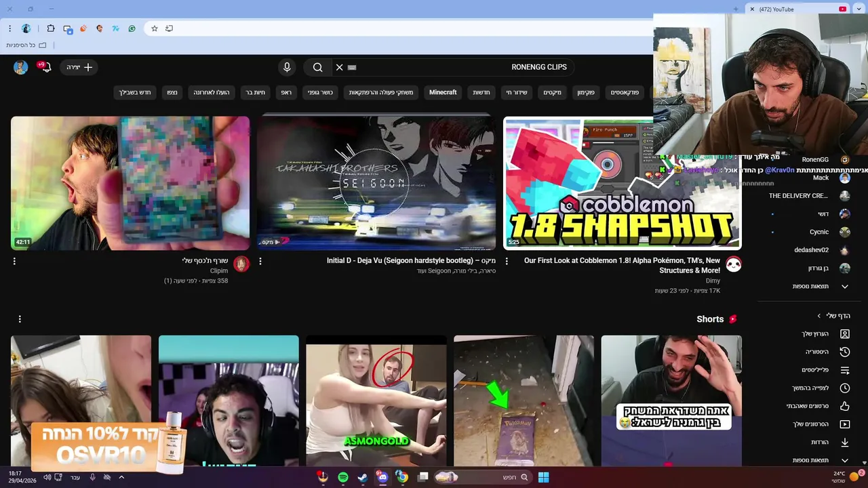Open the Initial D Deja Vu mix thumbnail

coord(376,183)
